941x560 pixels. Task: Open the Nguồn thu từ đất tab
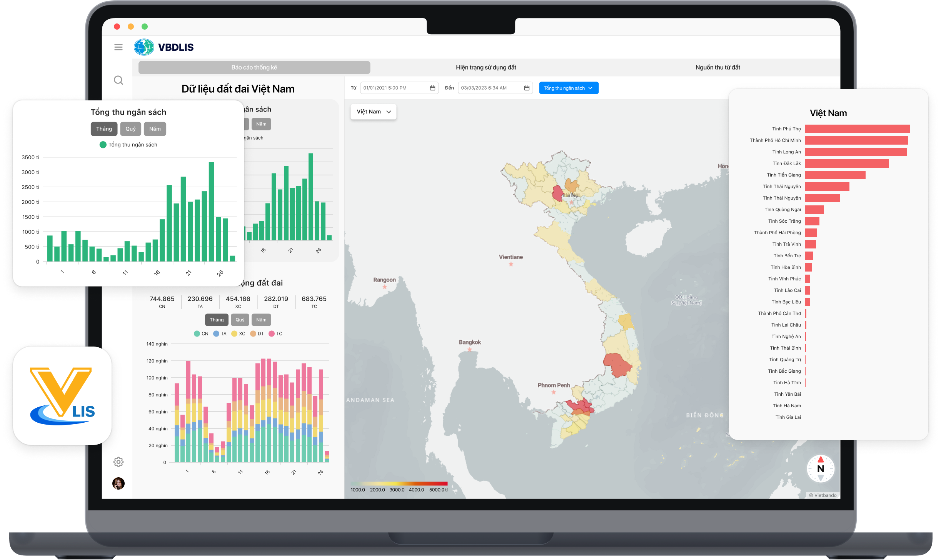pyautogui.click(x=717, y=67)
